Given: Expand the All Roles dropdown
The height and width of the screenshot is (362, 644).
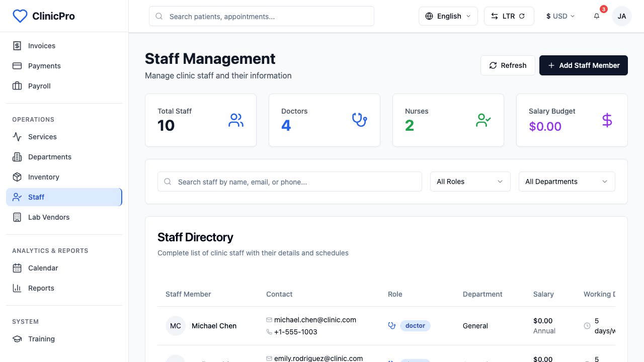Looking at the screenshot, I should tap(470, 182).
